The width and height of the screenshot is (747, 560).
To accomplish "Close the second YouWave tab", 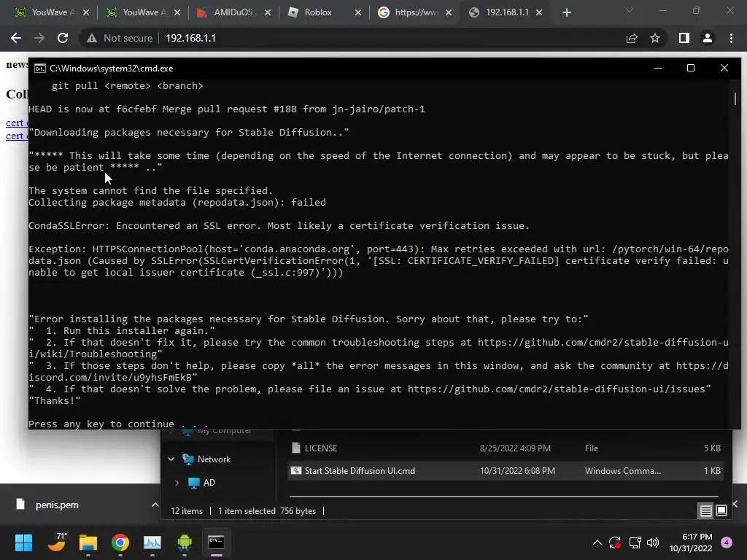I will coord(177,13).
